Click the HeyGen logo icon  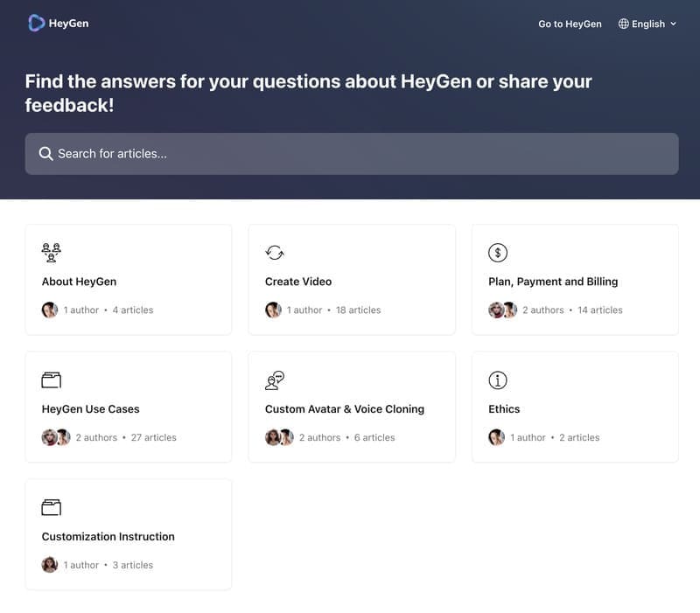pos(36,24)
